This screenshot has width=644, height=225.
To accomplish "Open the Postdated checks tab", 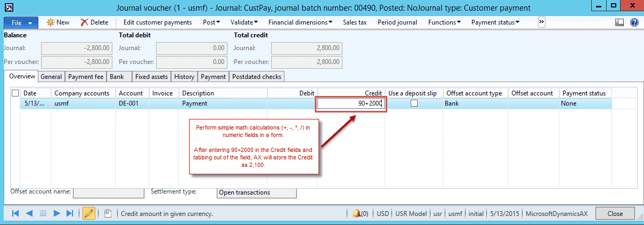I will pos(257,77).
